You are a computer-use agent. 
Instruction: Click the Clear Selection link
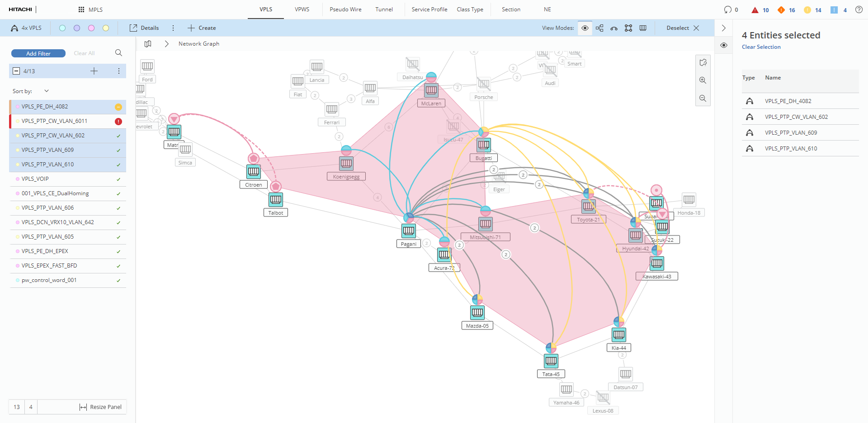coord(761,47)
